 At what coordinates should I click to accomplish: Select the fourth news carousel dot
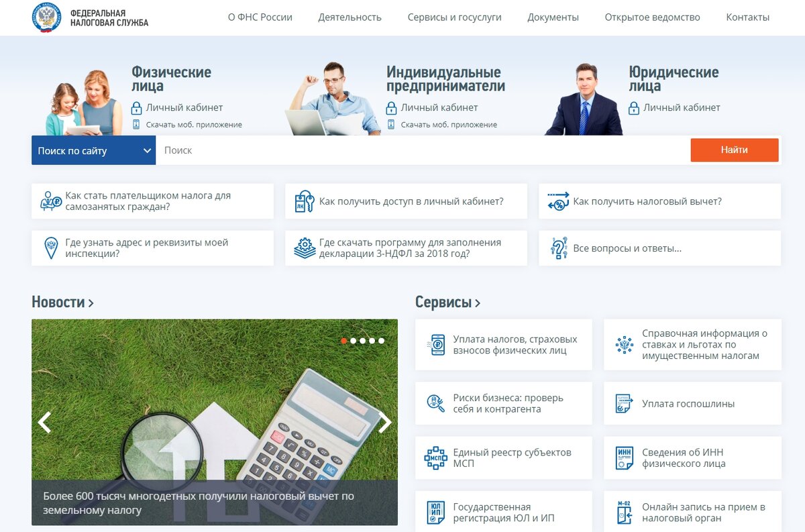pos(372,341)
